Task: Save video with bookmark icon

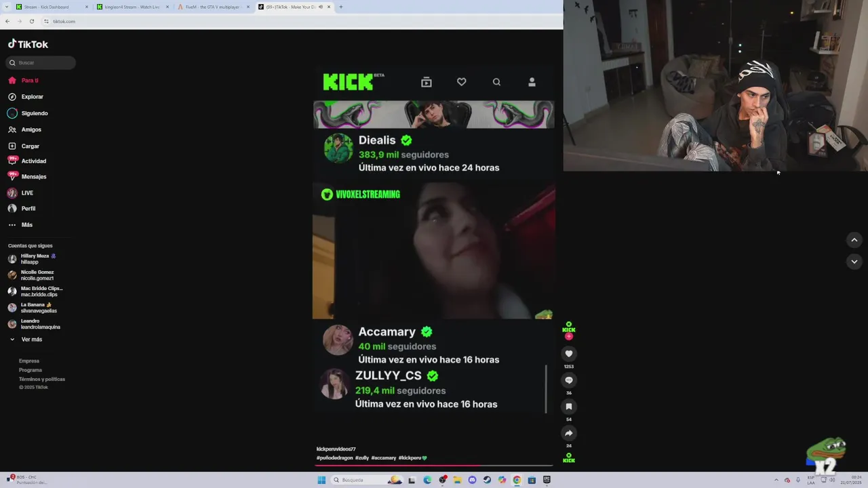Action: point(569,407)
